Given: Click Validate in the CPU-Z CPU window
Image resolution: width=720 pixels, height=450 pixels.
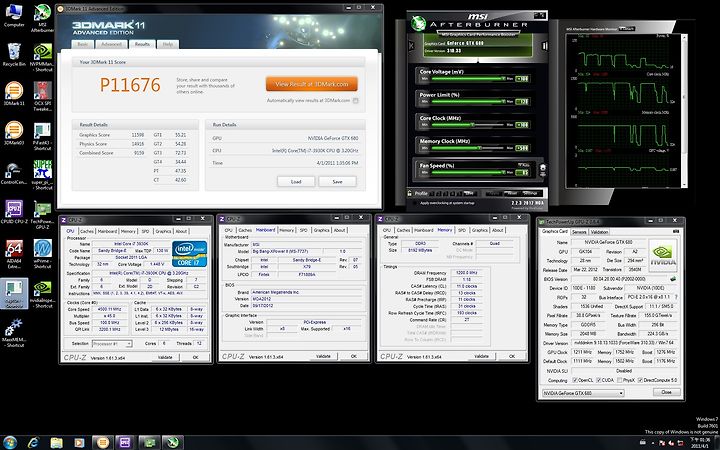Looking at the screenshot, I should 165,357.
